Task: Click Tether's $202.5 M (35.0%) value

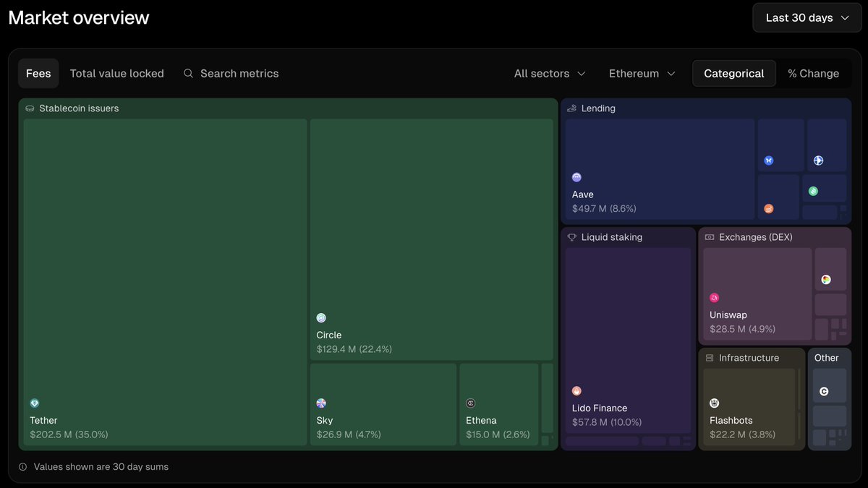Action: (x=69, y=435)
